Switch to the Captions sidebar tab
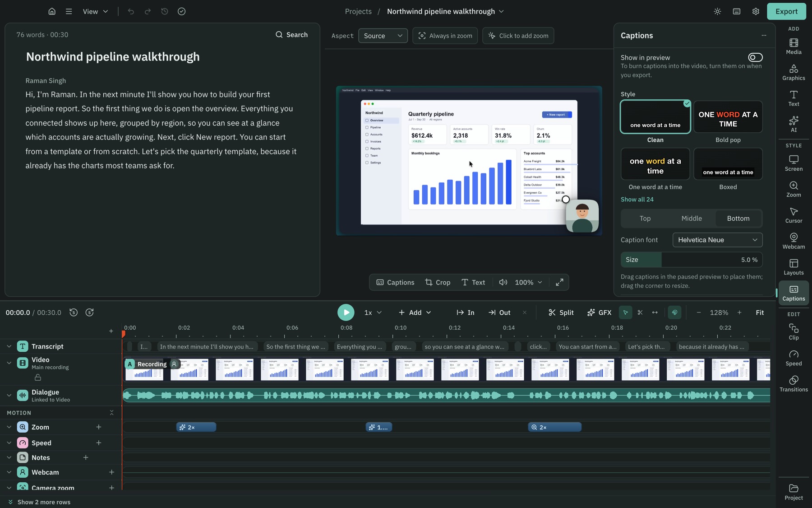Viewport: 812px width, 508px height. coord(794,293)
